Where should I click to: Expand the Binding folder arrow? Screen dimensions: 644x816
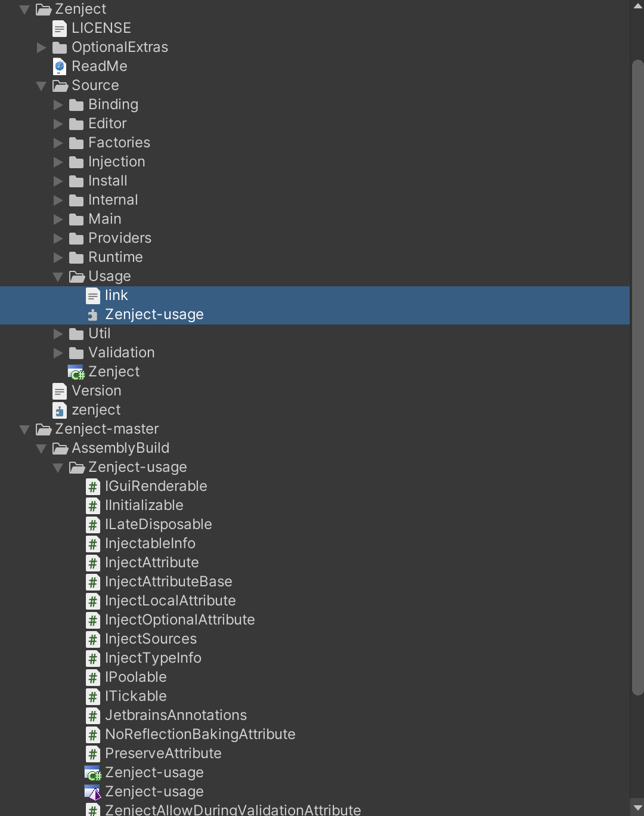(58, 105)
